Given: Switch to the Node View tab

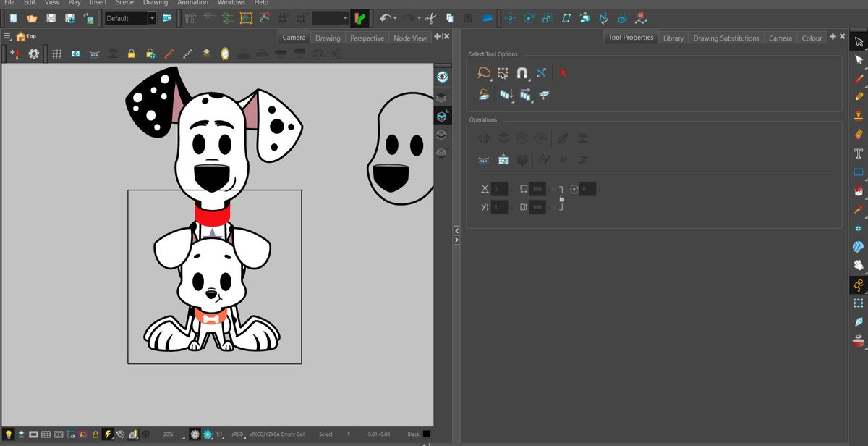Looking at the screenshot, I should [x=410, y=38].
